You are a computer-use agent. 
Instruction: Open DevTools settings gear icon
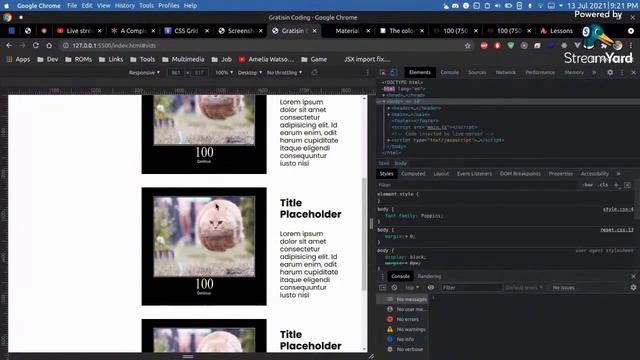[x=610, y=72]
